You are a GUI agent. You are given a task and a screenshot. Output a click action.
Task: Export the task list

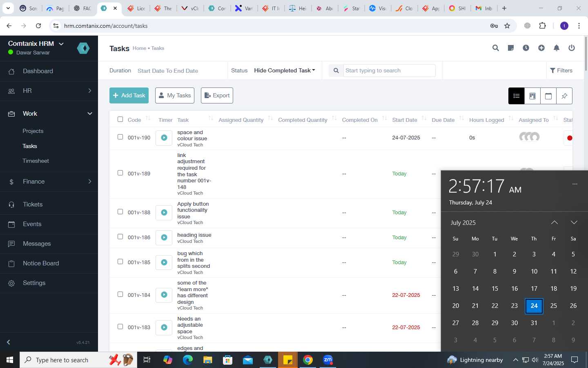click(x=217, y=96)
